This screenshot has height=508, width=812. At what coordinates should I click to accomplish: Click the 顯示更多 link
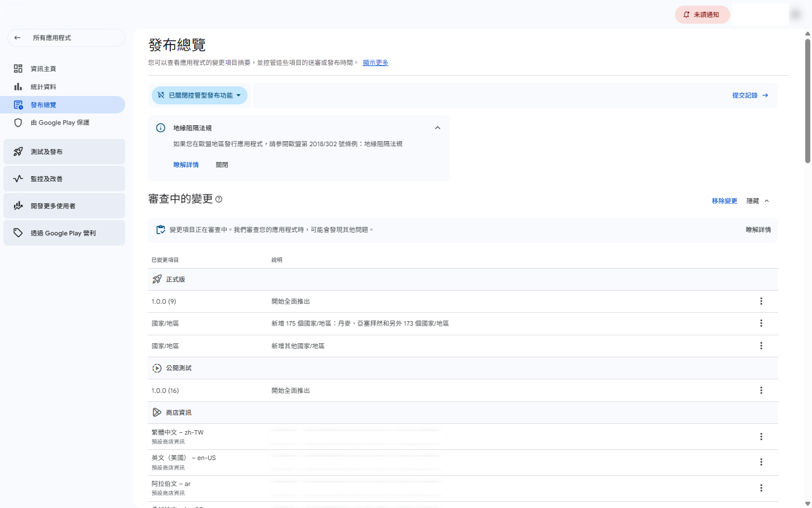(376, 63)
